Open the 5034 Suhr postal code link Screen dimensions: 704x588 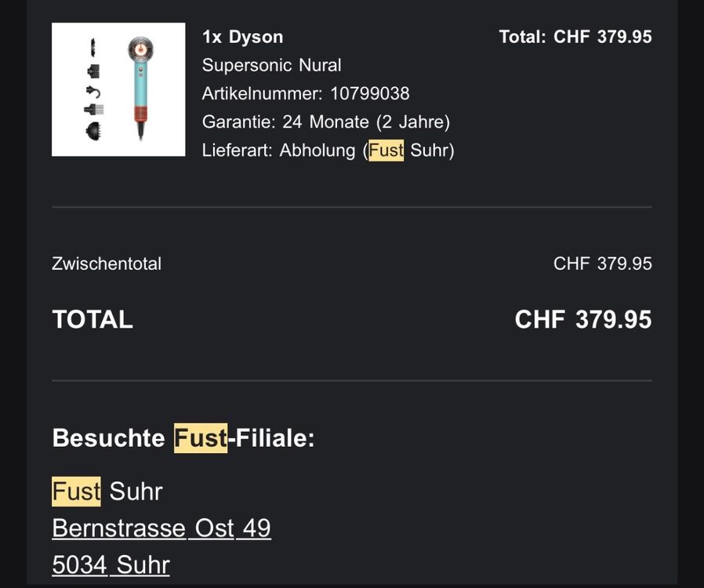[x=111, y=564]
